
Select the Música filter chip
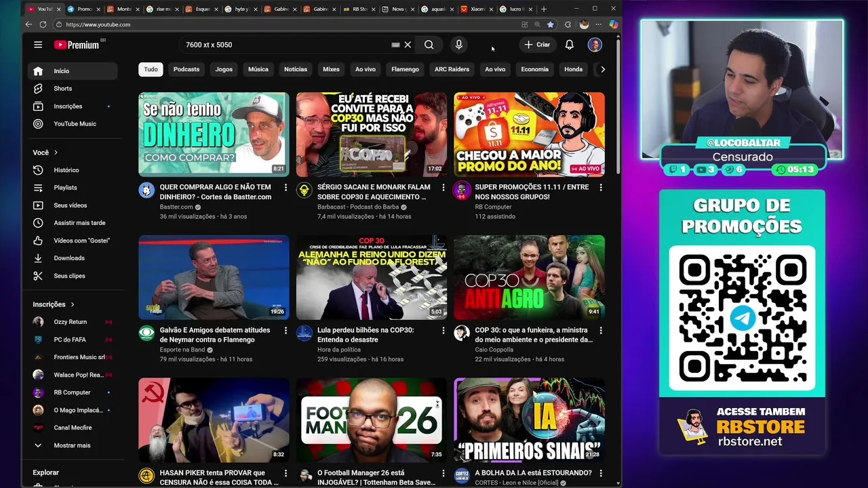[258, 69]
